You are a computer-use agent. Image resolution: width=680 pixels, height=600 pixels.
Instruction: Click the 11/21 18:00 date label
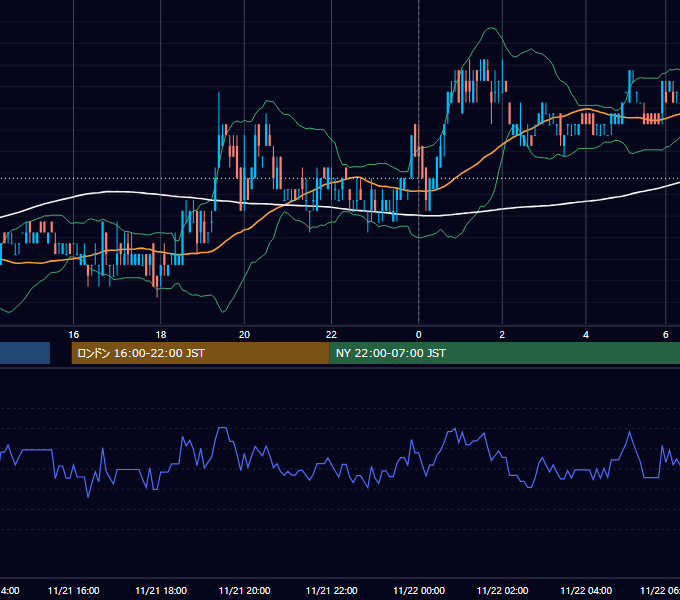(x=161, y=591)
